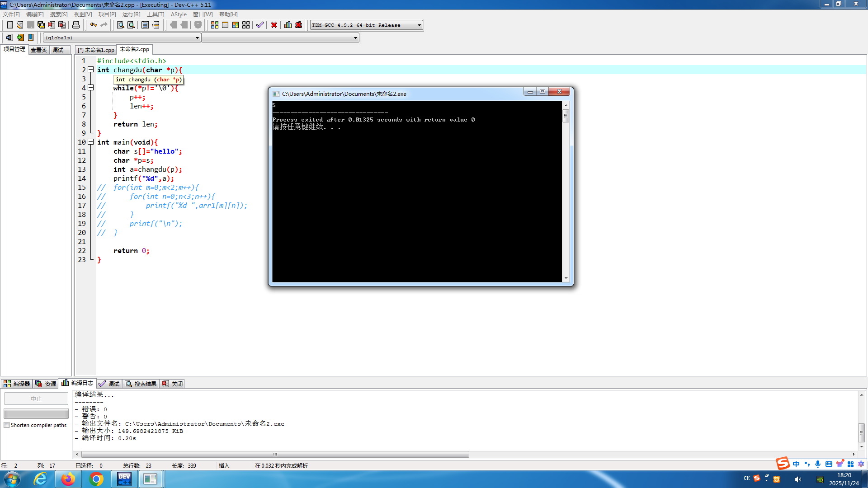Click the red X stop execution icon
The width and height of the screenshot is (868, 488).
coord(274,25)
